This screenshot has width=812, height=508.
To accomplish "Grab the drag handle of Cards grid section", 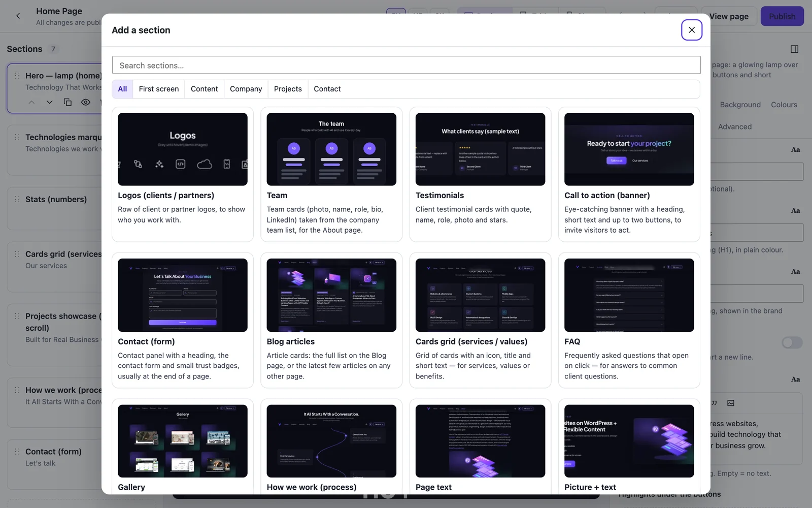I will 17,254.
